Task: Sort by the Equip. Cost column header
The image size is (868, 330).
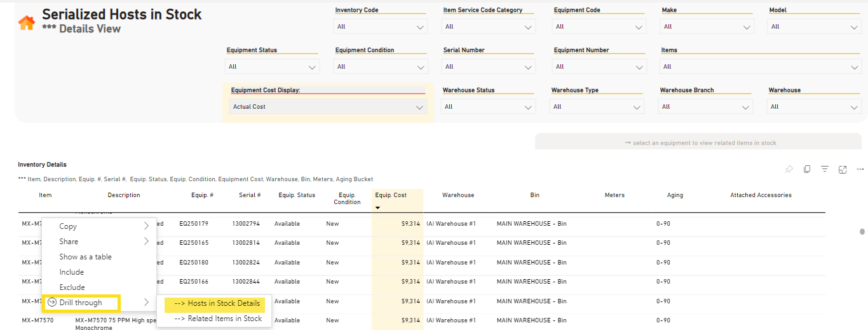Action: (x=391, y=195)
